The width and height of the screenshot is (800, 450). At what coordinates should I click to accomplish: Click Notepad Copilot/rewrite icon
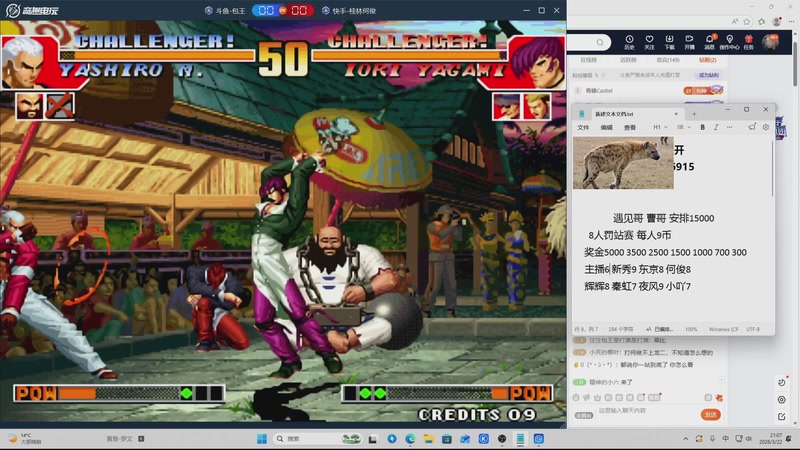752,127
